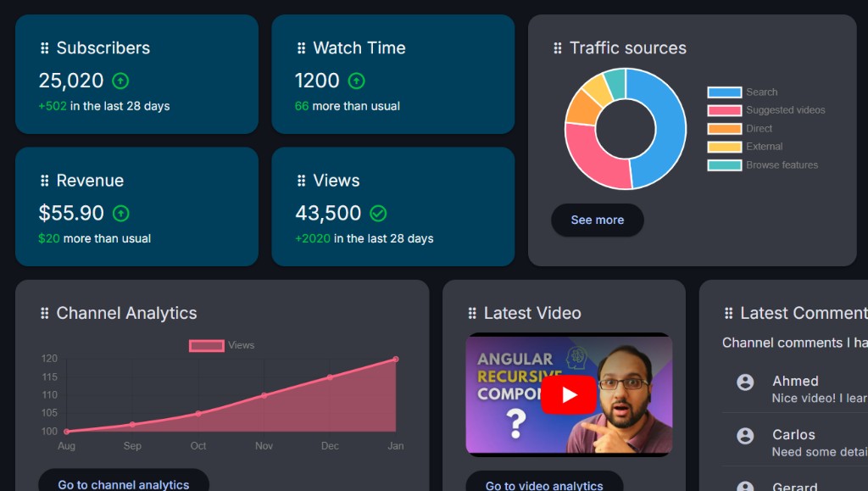Screen dimensions: 868x491
Task: Click the Aug data point on chart
Action: tap(66, 432)
